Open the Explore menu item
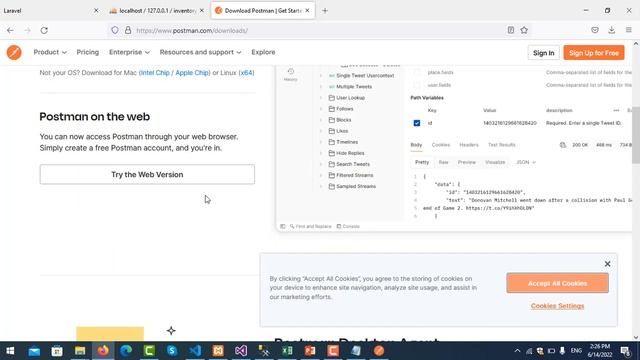This screenshot has height=360, width=640. [x=263, y=52]
